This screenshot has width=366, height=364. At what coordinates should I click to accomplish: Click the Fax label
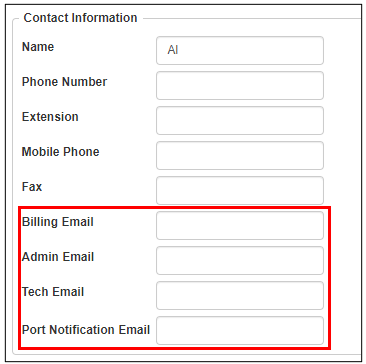click(32, 187)
